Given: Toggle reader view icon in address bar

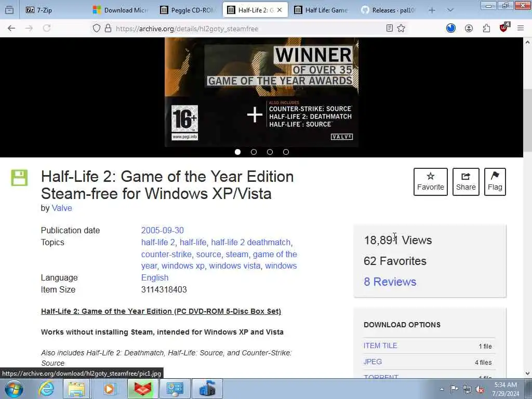Looking at the screenshot, I should coord(390,29).
